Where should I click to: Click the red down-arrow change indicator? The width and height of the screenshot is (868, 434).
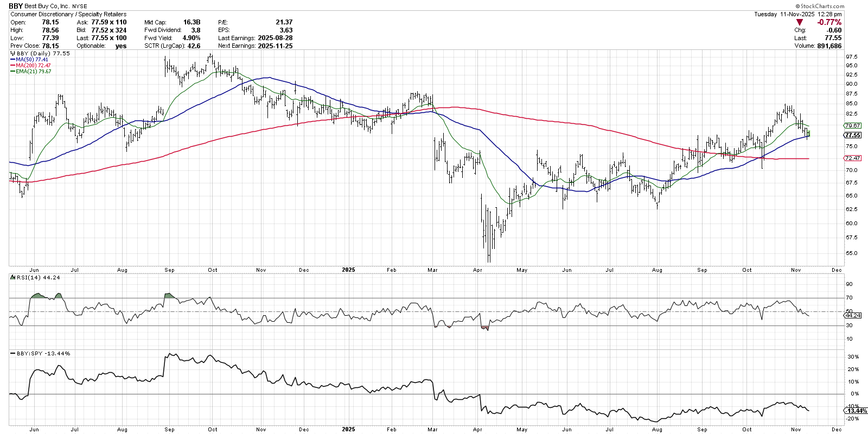(799, 22)
